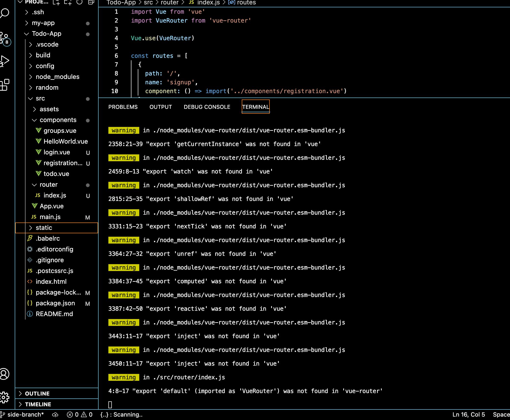Expand the TIMELINE section
The width and height of the screenshot is (510, 420).
57,404
